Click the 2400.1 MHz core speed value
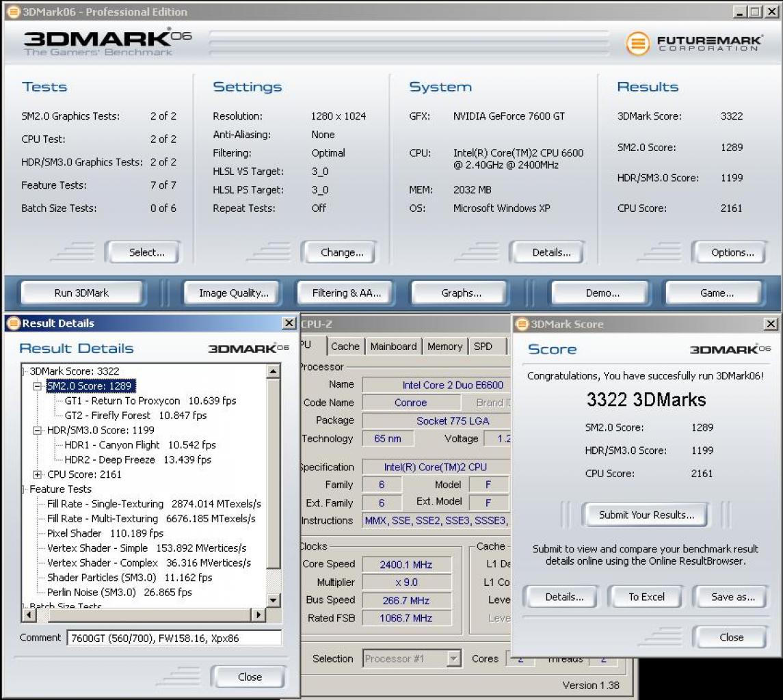 coord(406,565)
